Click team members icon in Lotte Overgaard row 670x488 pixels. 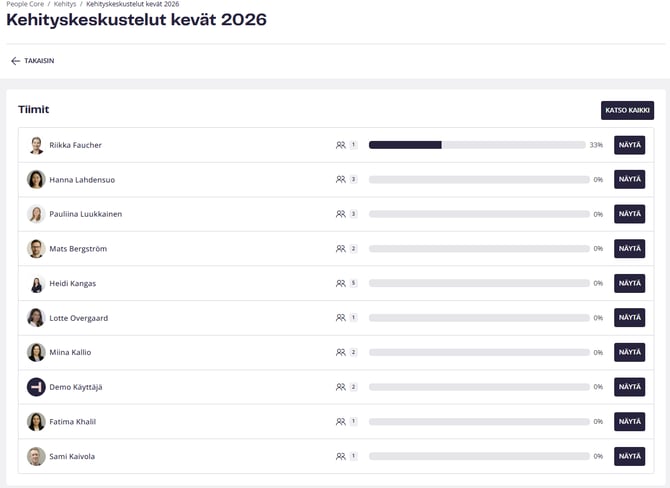click(341, 318)
